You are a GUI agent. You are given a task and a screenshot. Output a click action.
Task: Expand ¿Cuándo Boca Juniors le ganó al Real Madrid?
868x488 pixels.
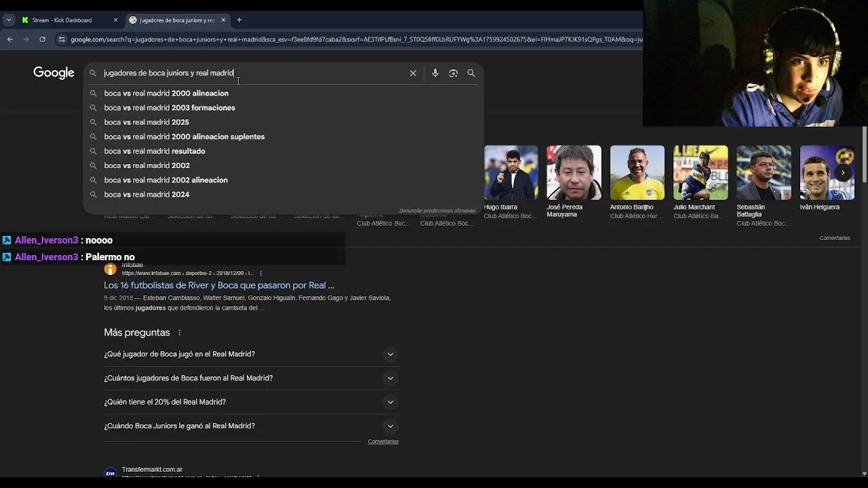[251, 426]
